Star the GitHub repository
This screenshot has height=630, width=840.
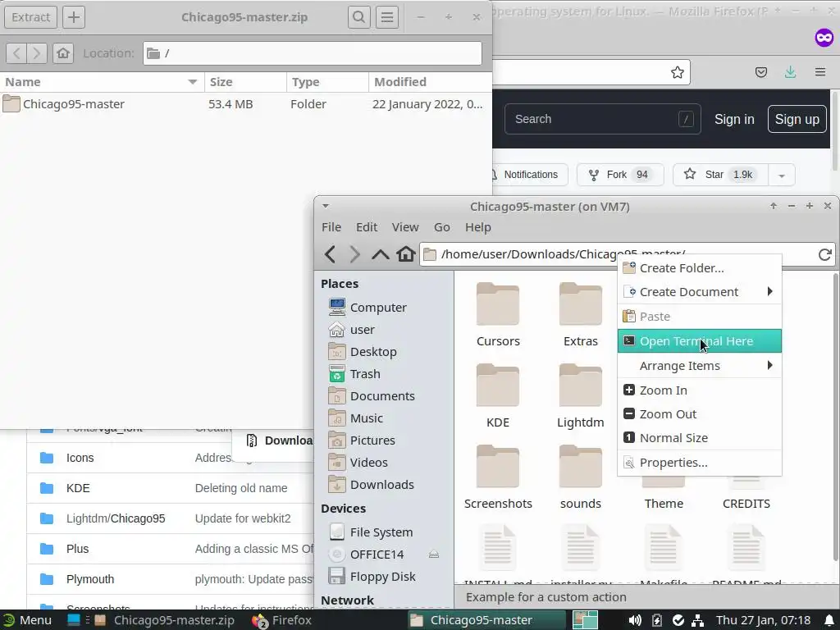pyautogui.click(x=720, y=175)
